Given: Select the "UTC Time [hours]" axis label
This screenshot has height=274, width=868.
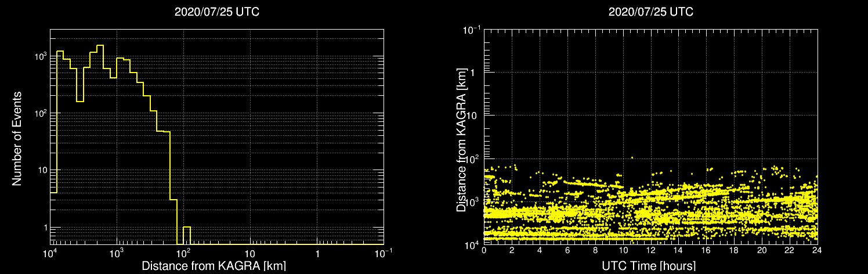Looking at the screenshot, I should pos(648,266).
